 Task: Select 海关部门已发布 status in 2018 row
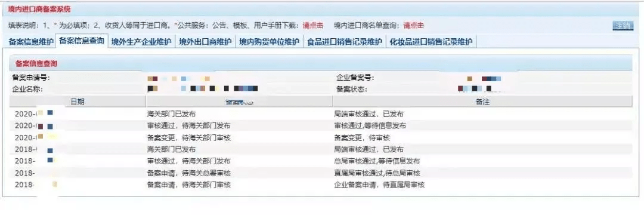coord(172,149)
